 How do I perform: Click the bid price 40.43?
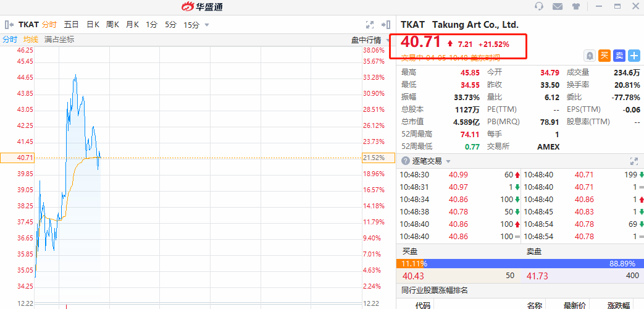413,276
